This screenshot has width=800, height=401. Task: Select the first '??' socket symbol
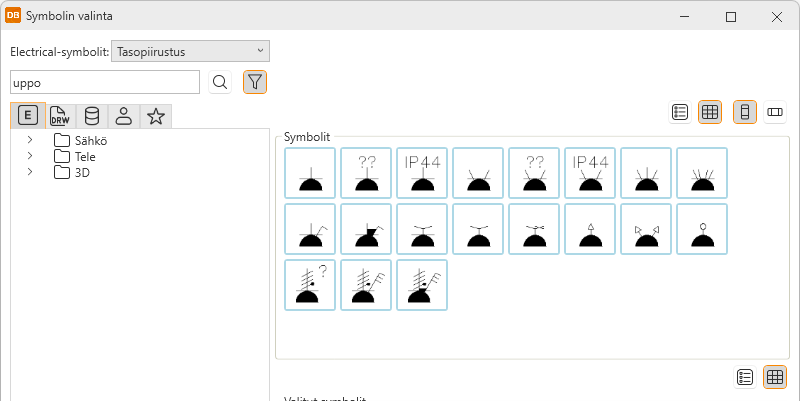[366, 173]
